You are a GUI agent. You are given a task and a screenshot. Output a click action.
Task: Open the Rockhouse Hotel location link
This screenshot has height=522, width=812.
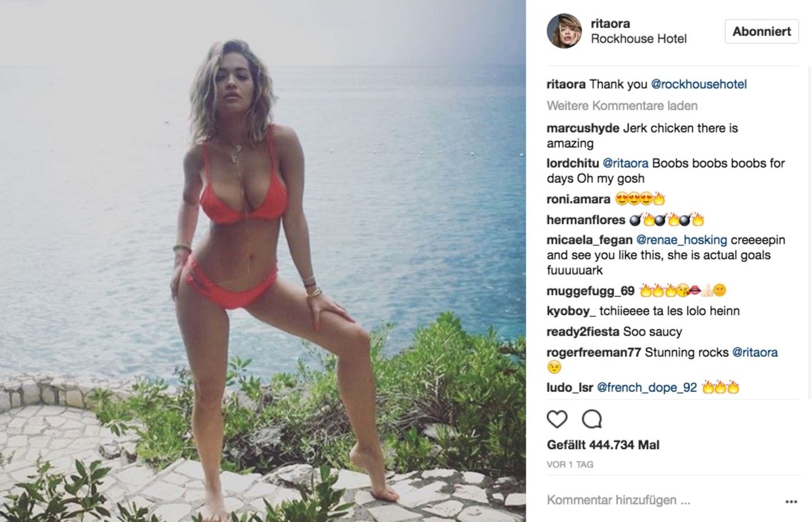(638, 39)
